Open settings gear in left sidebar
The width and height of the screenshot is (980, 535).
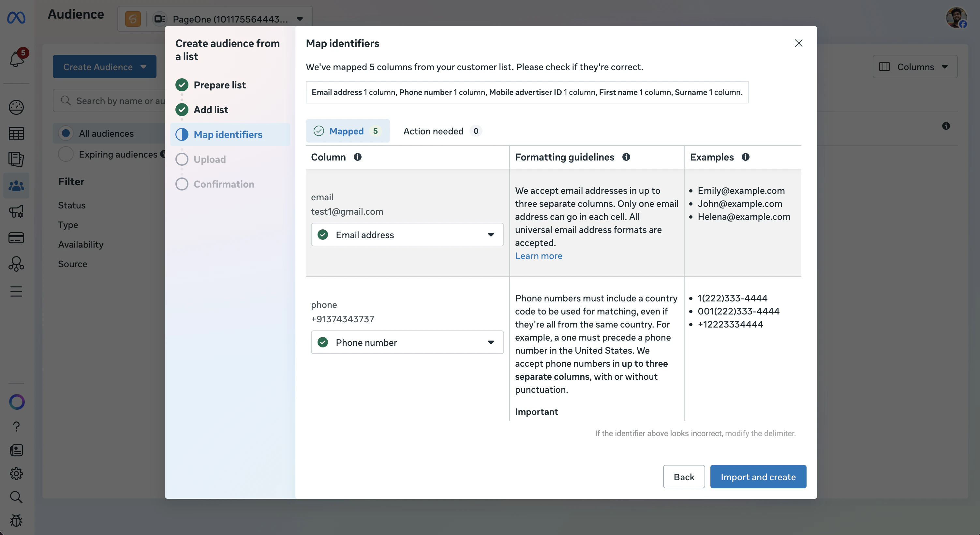pyautogui.click(x=16, y=474)
